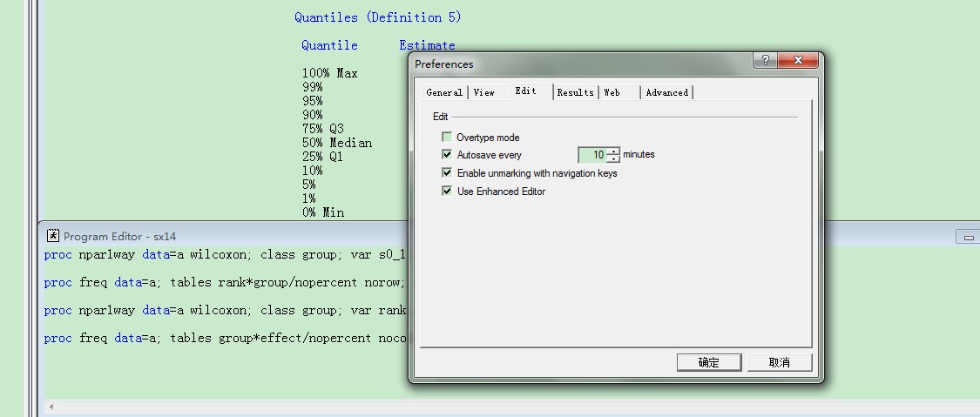
Task: Toggle Enable unmarking with navigation keys
Action: [447, 173]
